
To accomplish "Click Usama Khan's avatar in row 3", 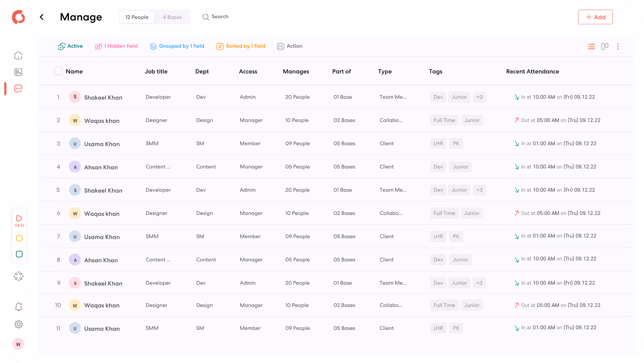I will tap(75, 144).
